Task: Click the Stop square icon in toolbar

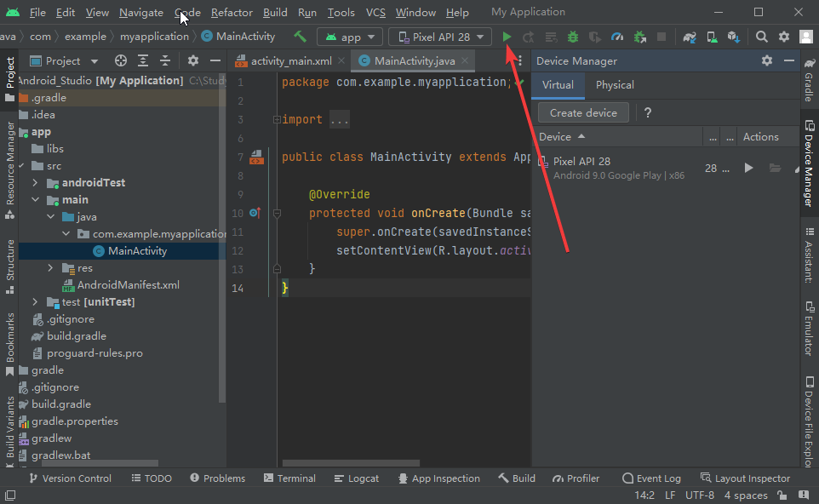Action: [x=661, y=37]
